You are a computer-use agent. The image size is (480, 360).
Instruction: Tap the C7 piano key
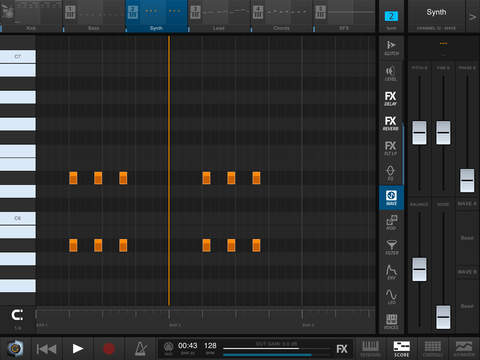18,56
